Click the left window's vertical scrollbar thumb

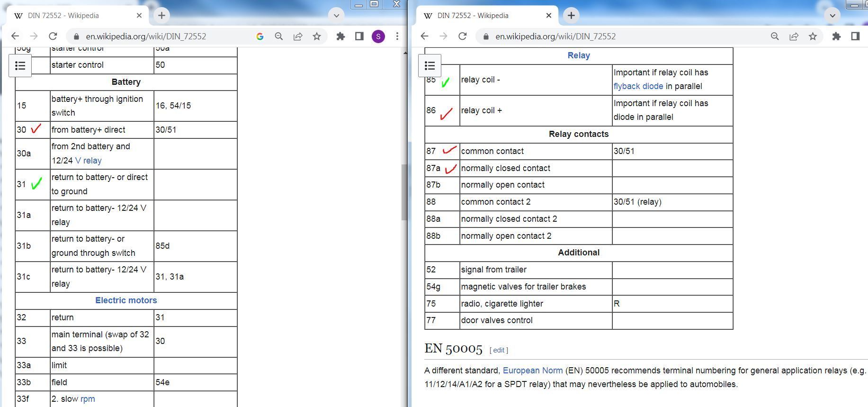404,192
